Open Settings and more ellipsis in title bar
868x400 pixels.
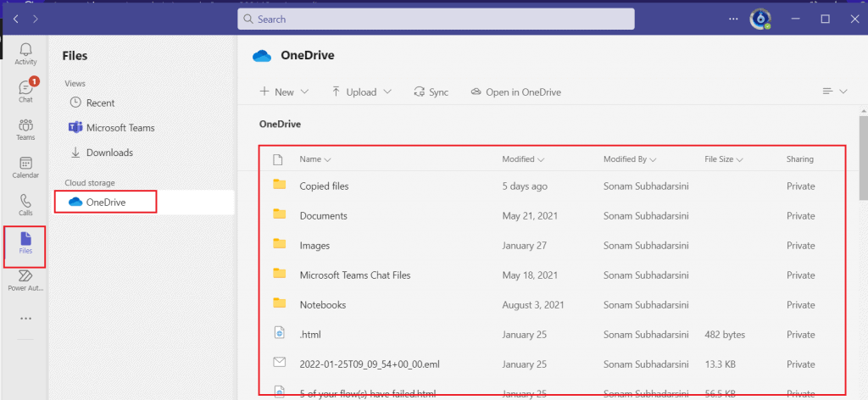[733, 19]
